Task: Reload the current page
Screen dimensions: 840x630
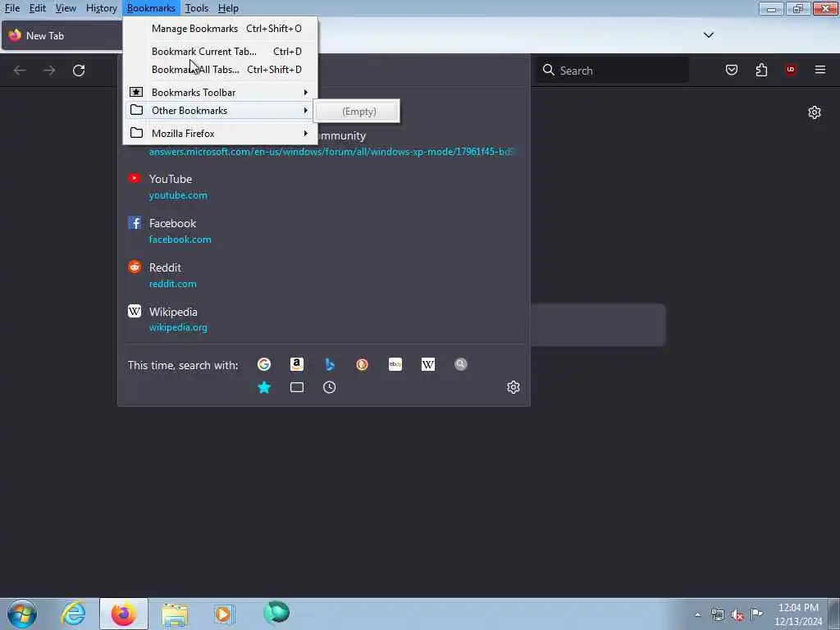Action: (79, 71)
